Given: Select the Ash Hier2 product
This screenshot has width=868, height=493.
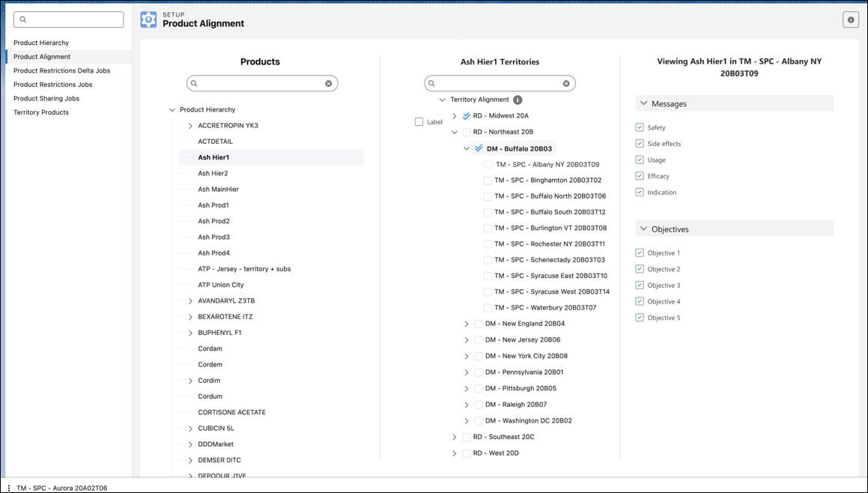Looking at the screenshot, I should pyautogui.click(x=213, y=173).
